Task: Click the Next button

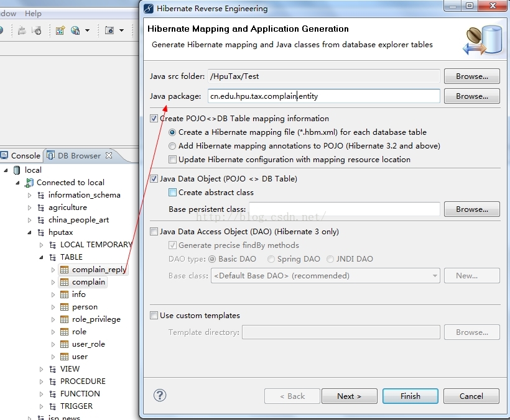Action: coord(350,396)
